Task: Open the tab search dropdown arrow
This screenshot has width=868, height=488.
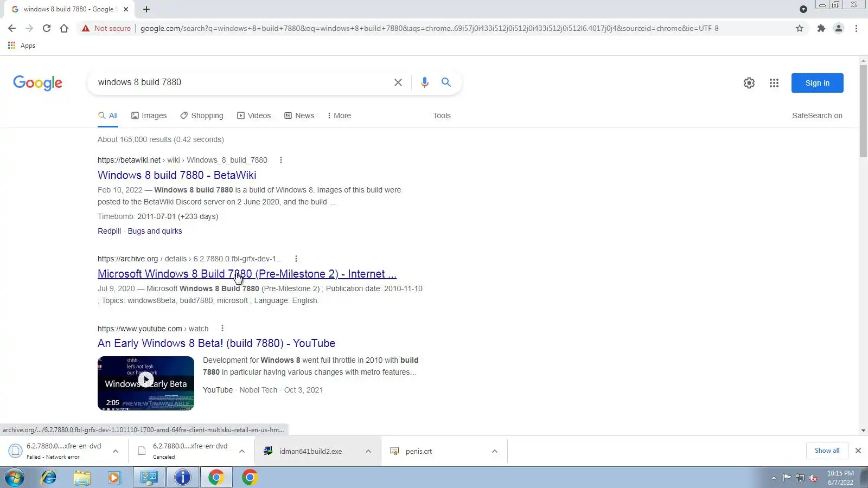Action: coord(803,9)
